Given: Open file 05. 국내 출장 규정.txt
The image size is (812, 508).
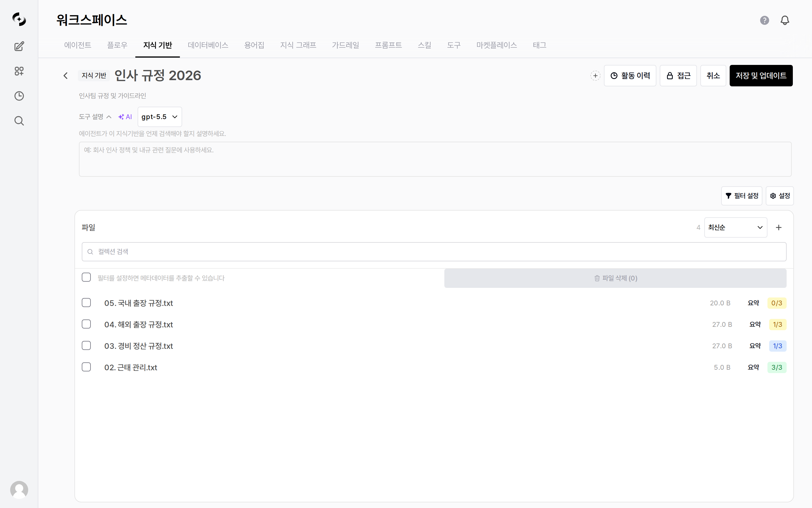Looking at the screenshot, I should (x=139, y=303).
